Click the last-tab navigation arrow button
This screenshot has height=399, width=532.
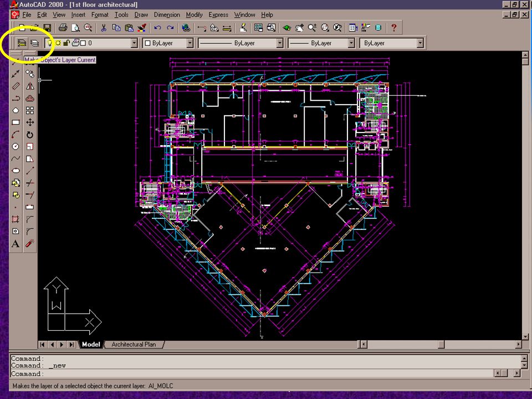[x=71, y=345]
